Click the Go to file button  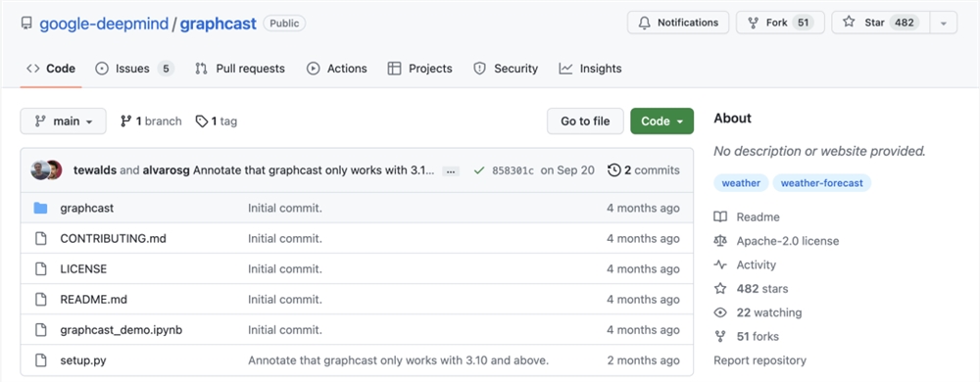click(585, 121)
